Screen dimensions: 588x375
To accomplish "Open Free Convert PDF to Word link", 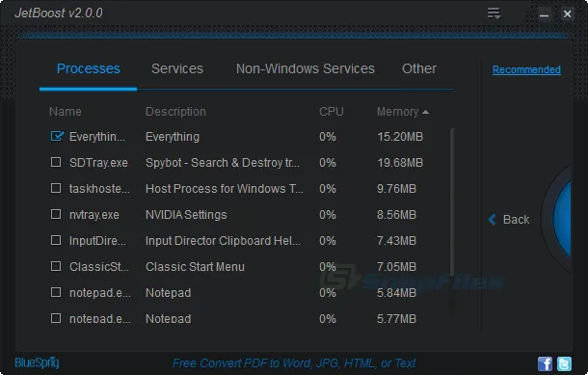I will click(294, 363).
